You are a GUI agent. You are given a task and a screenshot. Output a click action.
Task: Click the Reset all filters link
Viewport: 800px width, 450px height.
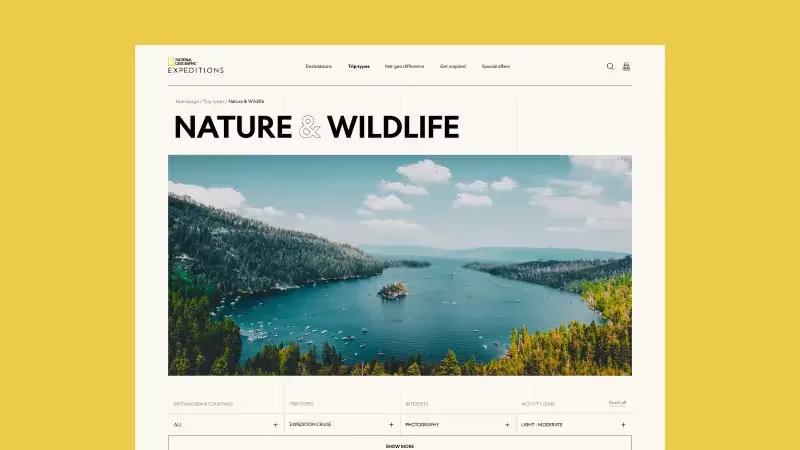click(x=617, y=403)
